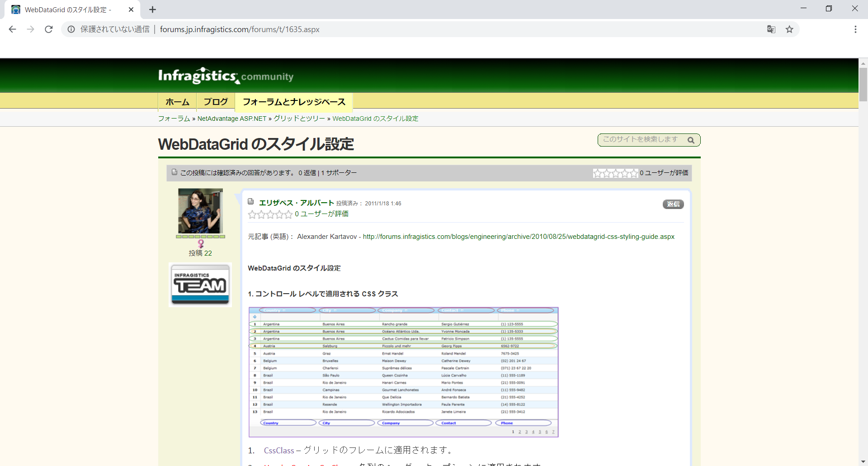Open the original English article link
Screen dimensions: 868x466
tap(518, 236)
